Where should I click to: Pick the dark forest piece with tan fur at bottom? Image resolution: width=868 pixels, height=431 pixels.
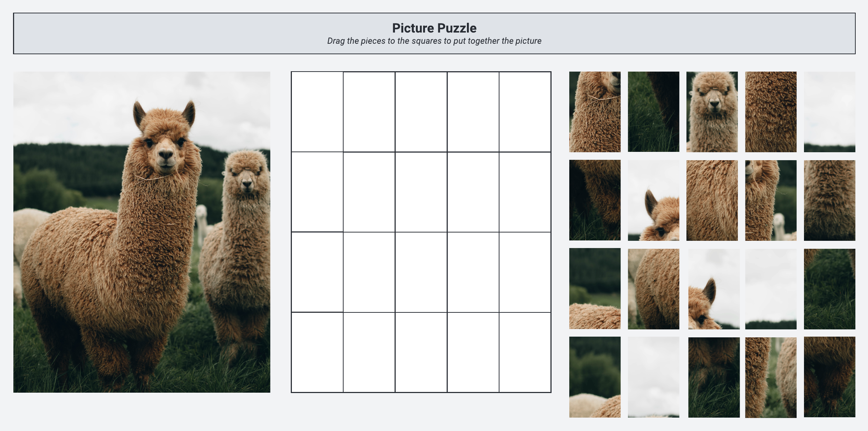coord(595,289)
